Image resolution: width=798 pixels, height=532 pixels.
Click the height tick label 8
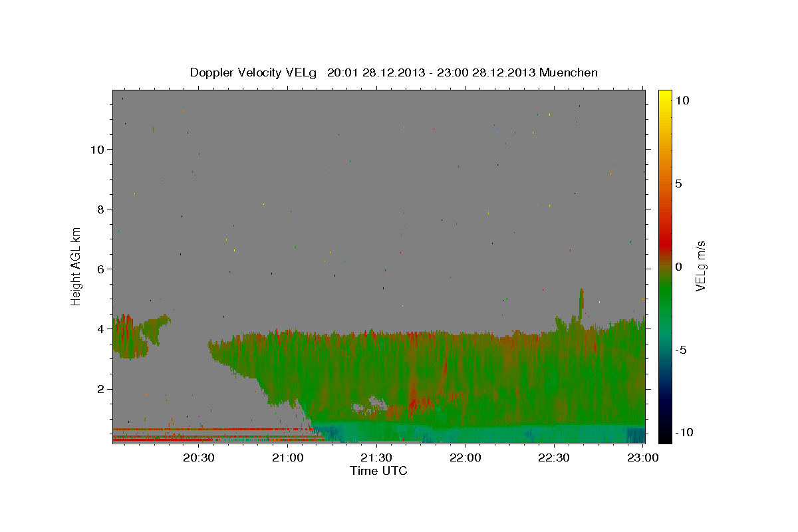click(101, 209)
